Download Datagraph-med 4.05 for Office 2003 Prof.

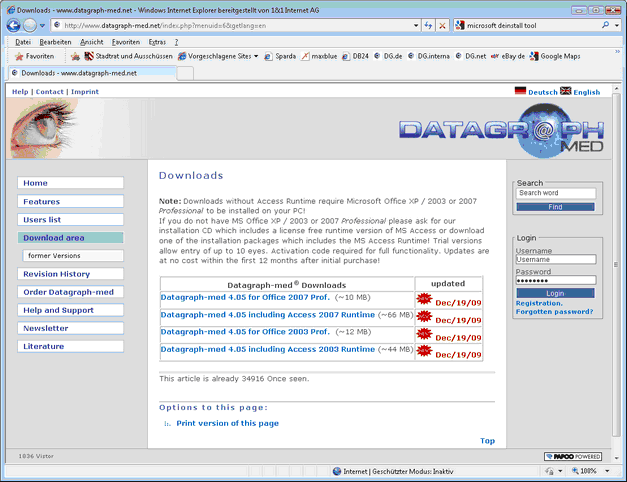[x=245, y=332]
